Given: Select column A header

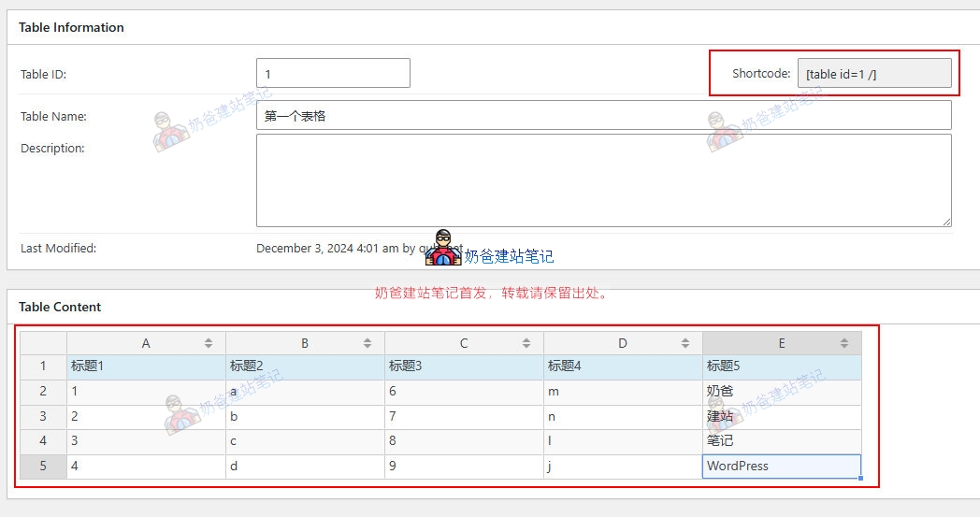Looking at the screenshot, I should coord(146,343).
